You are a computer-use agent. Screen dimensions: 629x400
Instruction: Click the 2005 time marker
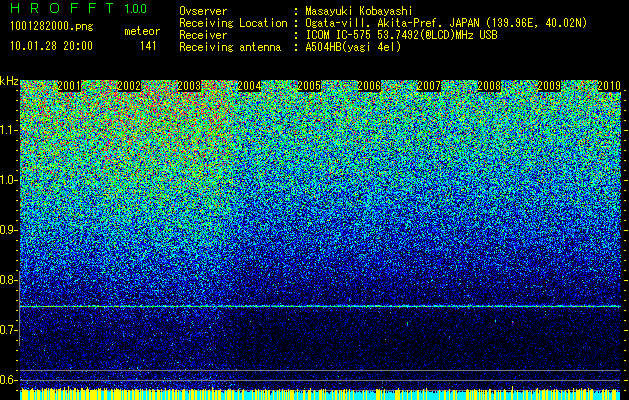pos(309,86)
